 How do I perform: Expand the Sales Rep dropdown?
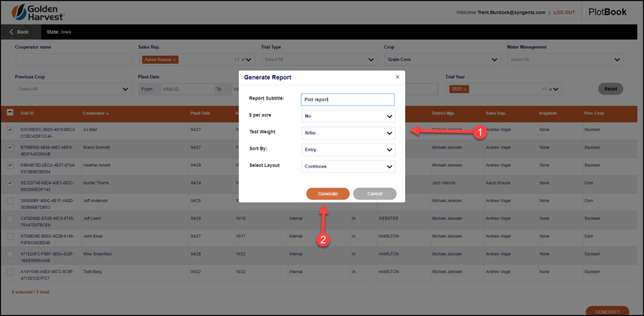249,60
